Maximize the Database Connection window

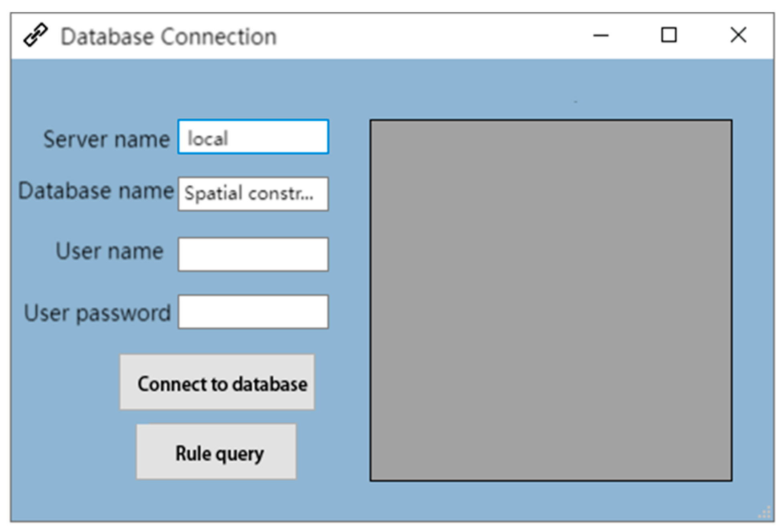click(668, 35)
